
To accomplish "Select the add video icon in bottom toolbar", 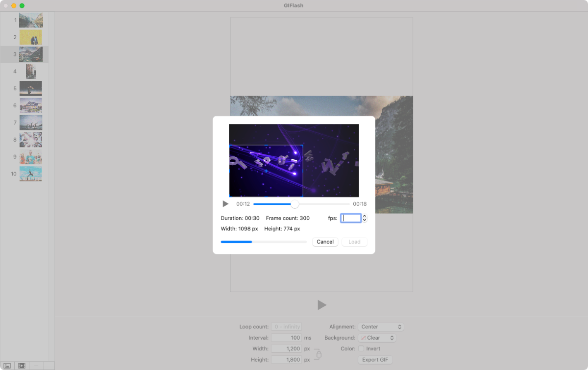I will pos(22,365).
